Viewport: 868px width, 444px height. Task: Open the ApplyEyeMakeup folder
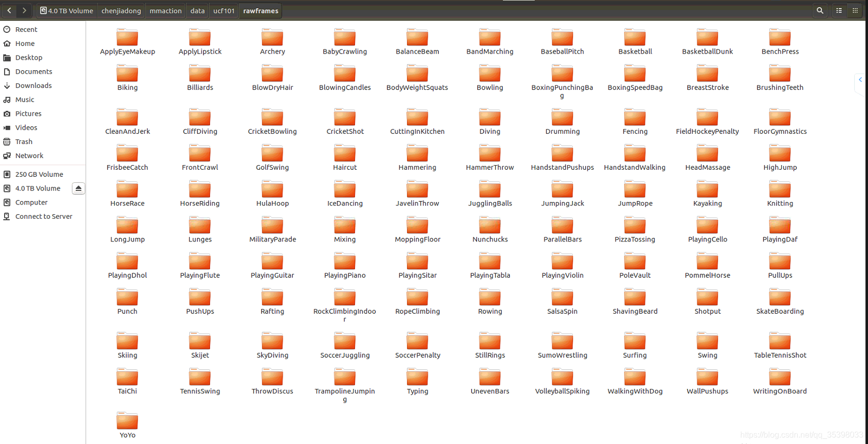(127, 42)
